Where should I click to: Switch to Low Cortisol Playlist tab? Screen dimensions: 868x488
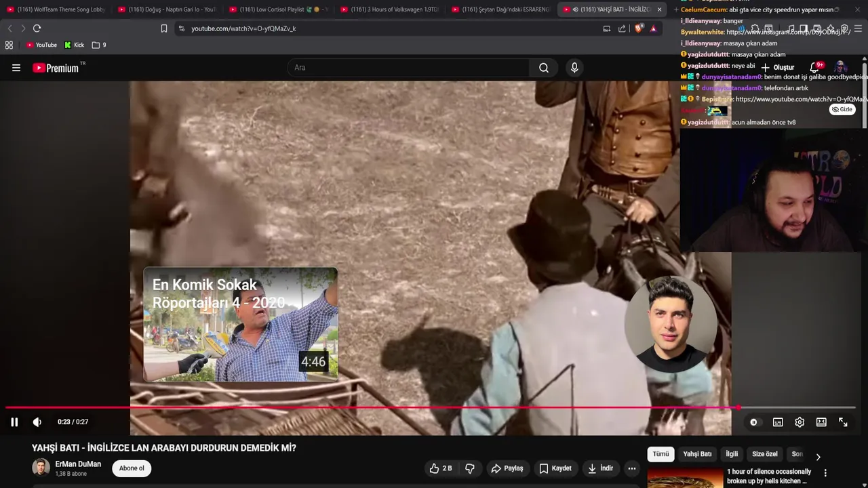pyautogui.click(x=278, y=9)
